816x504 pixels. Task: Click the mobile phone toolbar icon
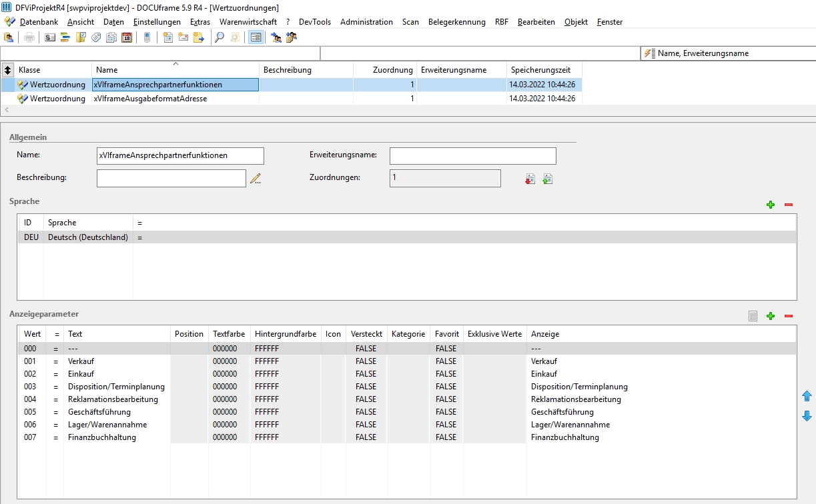(x=147, y=37)
